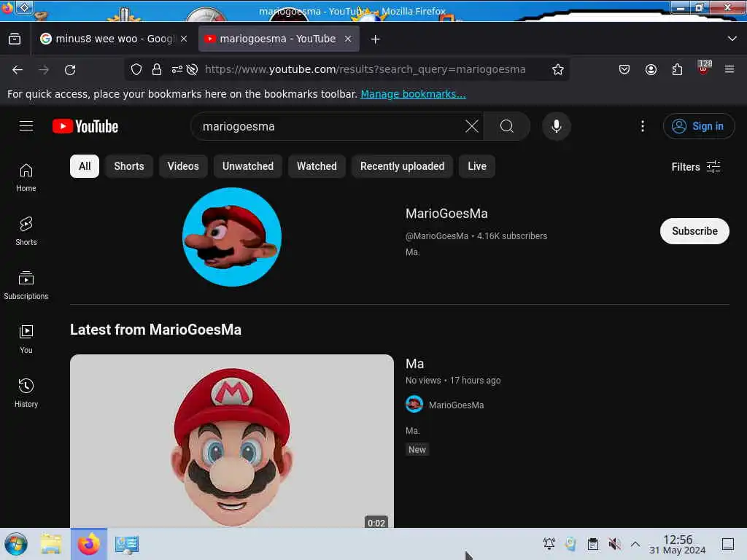The width and height of the screenshot is (747, 560).
Task: Select the Live filter chip
Action: click(477, 166)
